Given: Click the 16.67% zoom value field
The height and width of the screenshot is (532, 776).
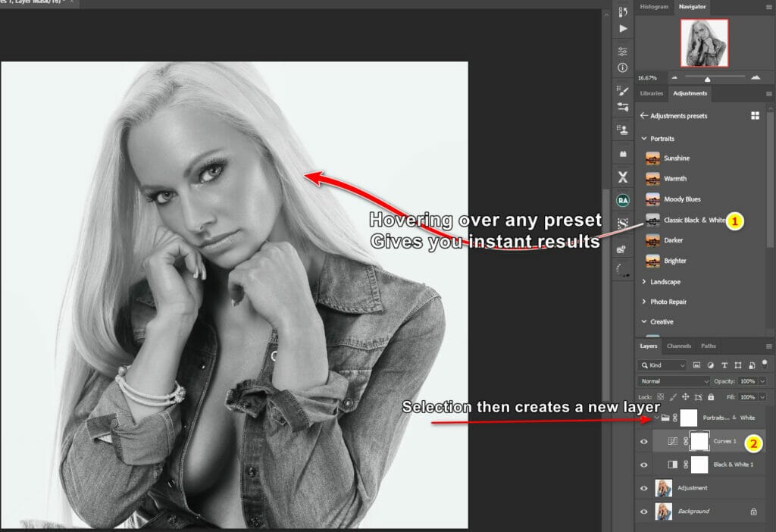Looking at the screenshot, I should click(x=647, y=78).
